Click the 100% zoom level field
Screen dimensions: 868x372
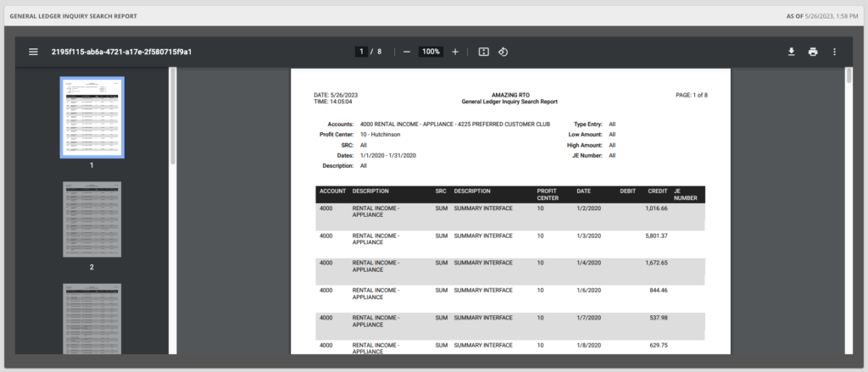click(431, 52)
